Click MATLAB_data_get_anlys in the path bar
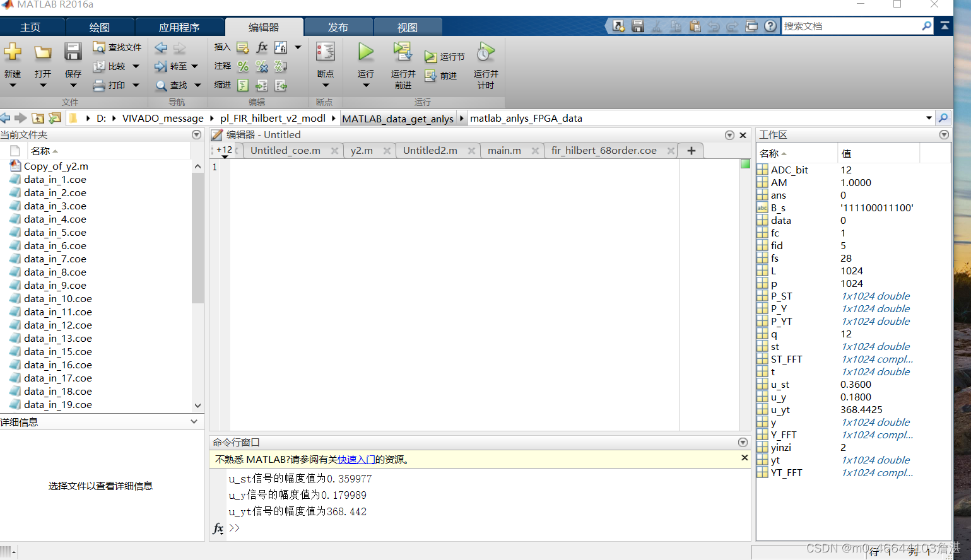The image size is (971, 560). [x=397, y=119]
